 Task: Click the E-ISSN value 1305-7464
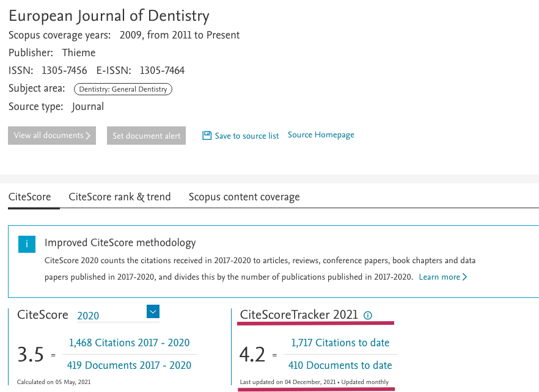coord(163,70)
